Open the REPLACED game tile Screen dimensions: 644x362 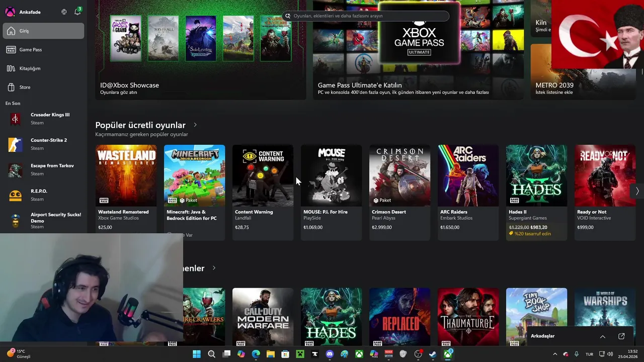pos(399,317)
